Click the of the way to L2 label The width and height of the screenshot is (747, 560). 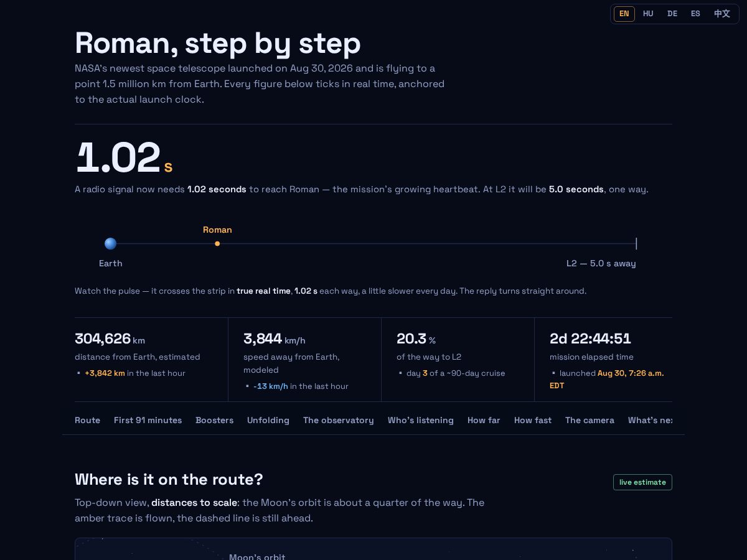(x=429, y=357)
